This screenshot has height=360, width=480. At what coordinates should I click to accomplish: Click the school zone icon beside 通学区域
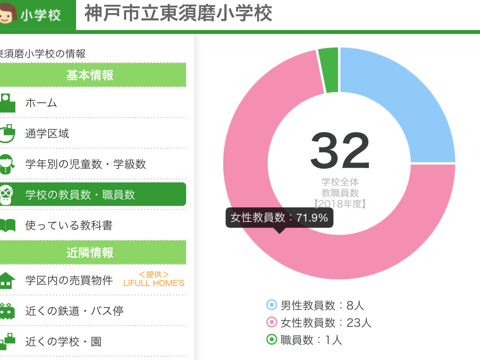(7, 133)
